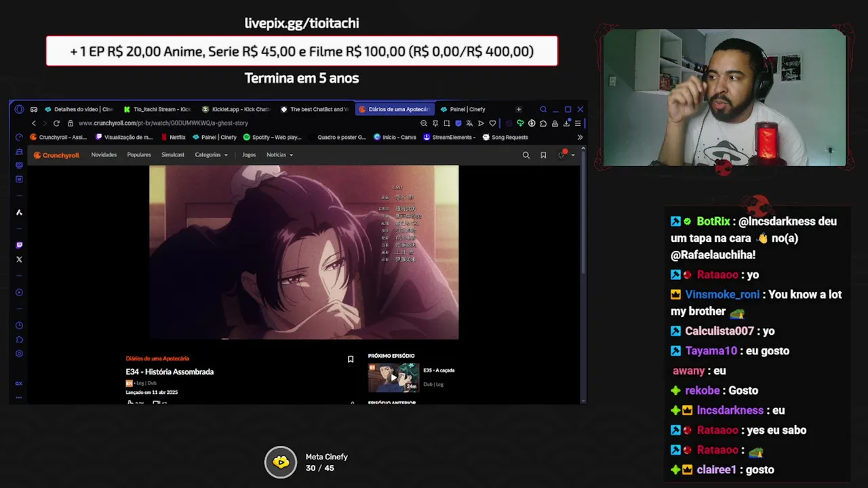Open the sidebar history clock icon
Image resolution: width=868 pixels, height=488 pixels.
pos(19,325)
